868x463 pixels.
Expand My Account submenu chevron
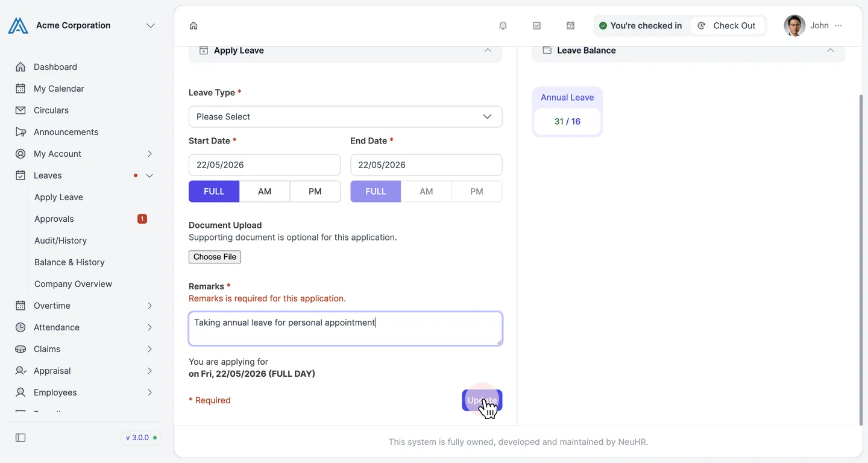tap(149, 154)
